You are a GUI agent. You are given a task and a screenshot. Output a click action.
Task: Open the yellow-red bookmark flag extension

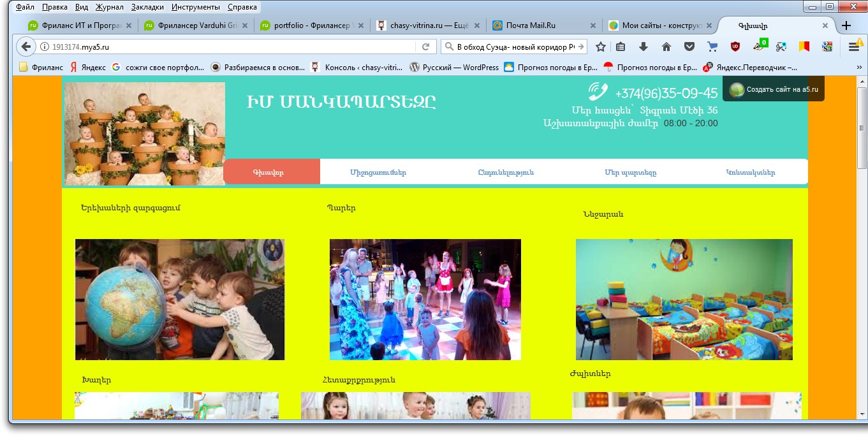pyautogui.click(x=804, y=47)
